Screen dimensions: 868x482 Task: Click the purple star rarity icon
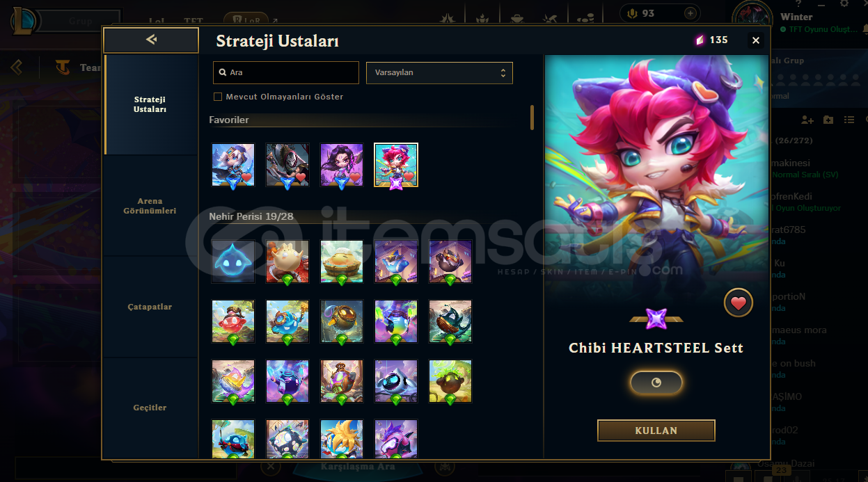656,319
